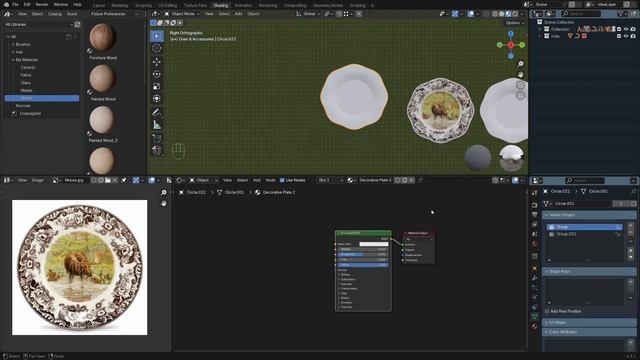Toggle the Use Nodes checkbox

coord(282,180)
